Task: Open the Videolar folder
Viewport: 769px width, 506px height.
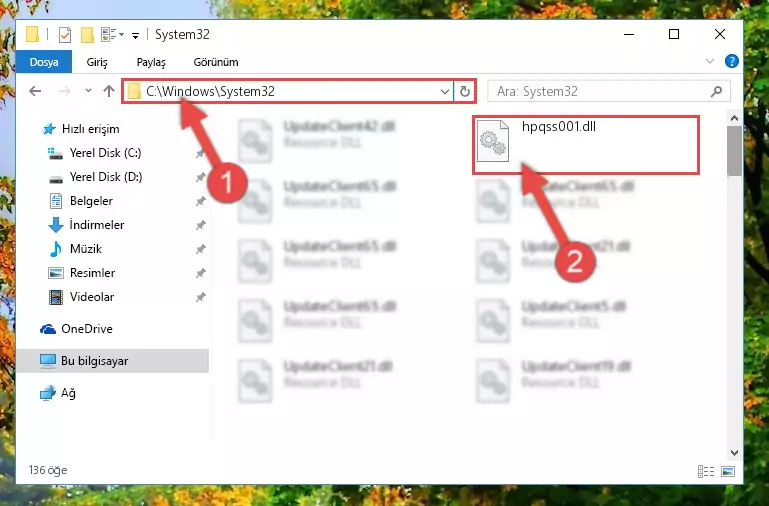Action: [x=81, y=297]
